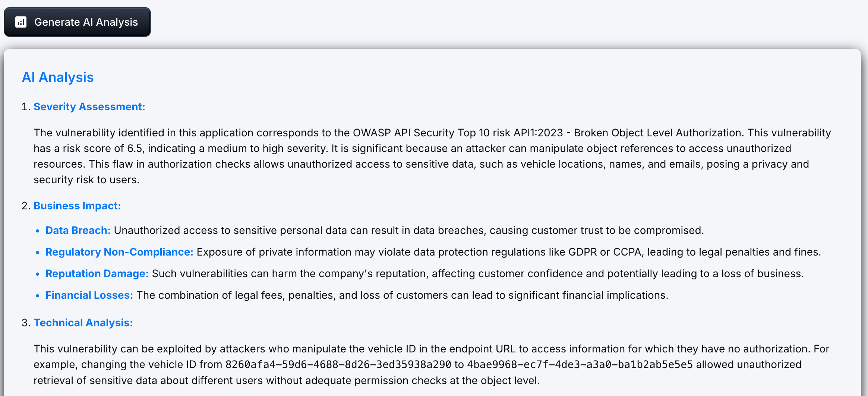Click the 6.5 risk score value
Image resolution: width=868 pixels, height=396 pixels.
coord(135,149)
